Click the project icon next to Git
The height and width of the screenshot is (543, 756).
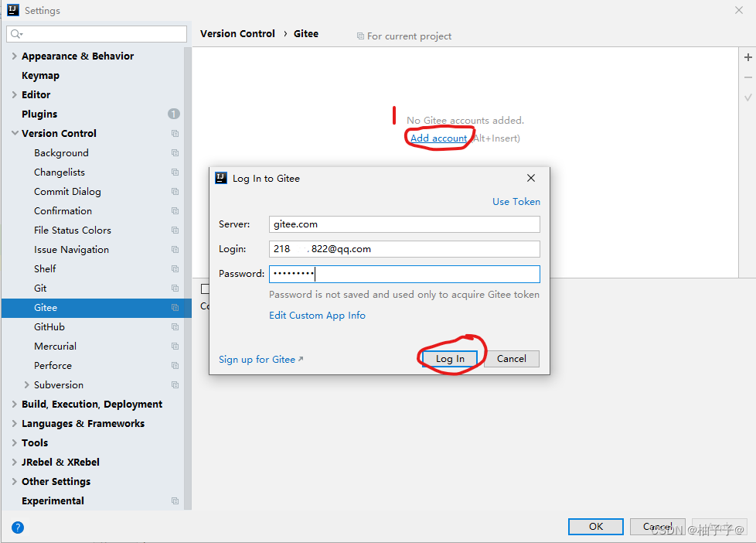pyautogui.click(x=175, y=288)
